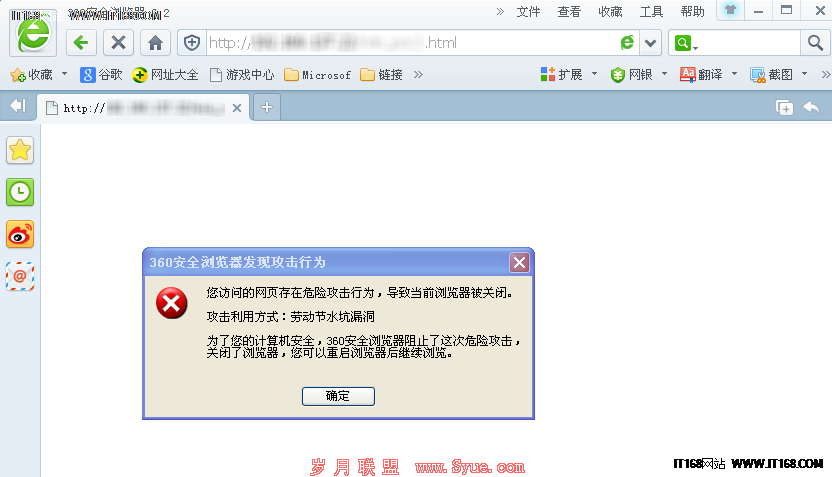Expand more toolbar extensions chevron at far right
This screenshot has height=477, width=832.
point(826,74)
